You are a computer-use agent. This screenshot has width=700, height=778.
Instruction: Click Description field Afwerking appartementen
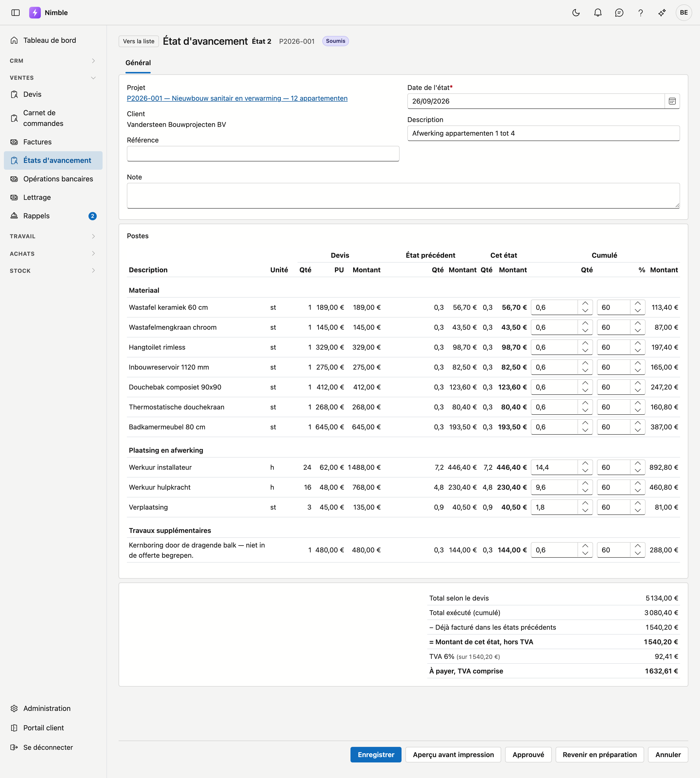pos(543,133)
